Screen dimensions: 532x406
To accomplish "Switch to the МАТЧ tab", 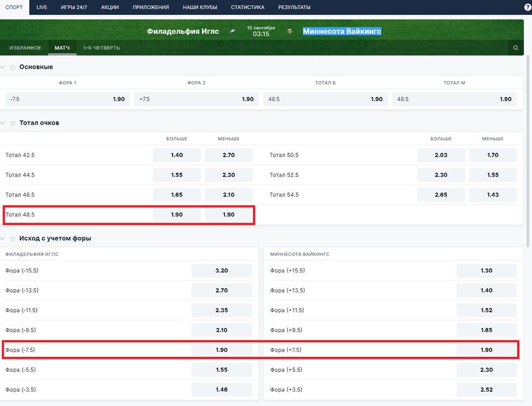I will (62, 48).
